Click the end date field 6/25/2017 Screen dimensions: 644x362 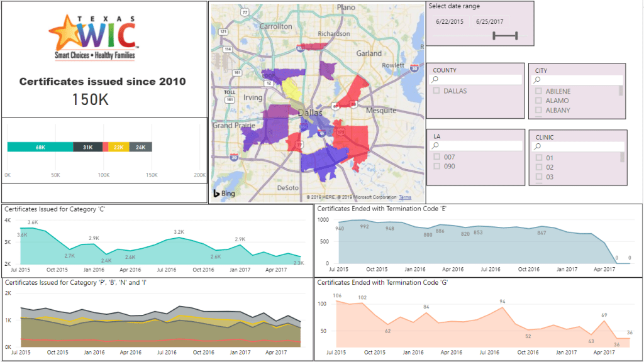click(491, 22)
